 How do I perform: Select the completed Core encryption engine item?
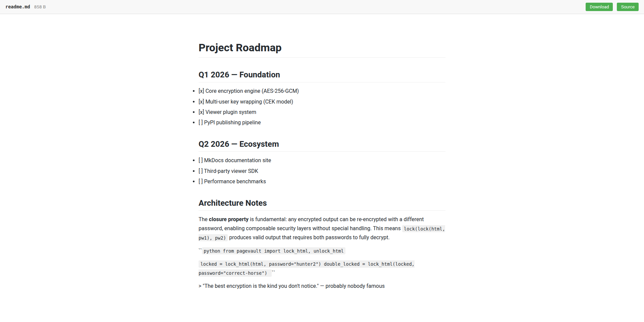[249, 91]
